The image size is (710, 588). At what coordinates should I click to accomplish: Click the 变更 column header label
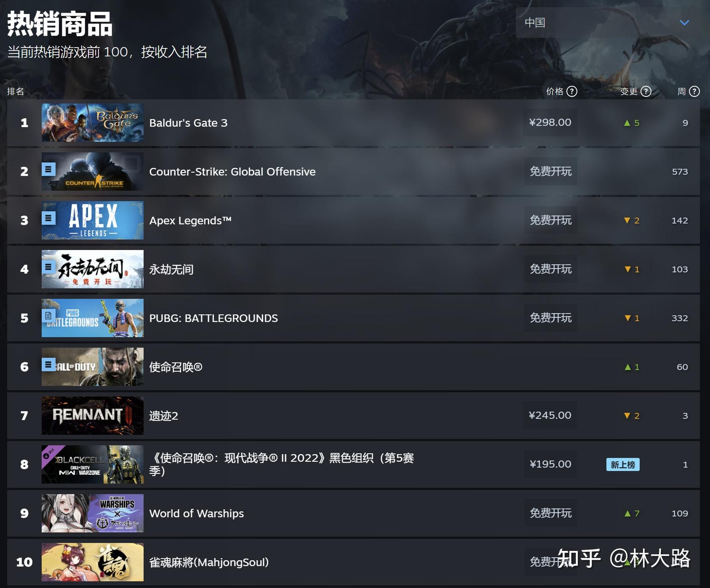coord(629,91)
